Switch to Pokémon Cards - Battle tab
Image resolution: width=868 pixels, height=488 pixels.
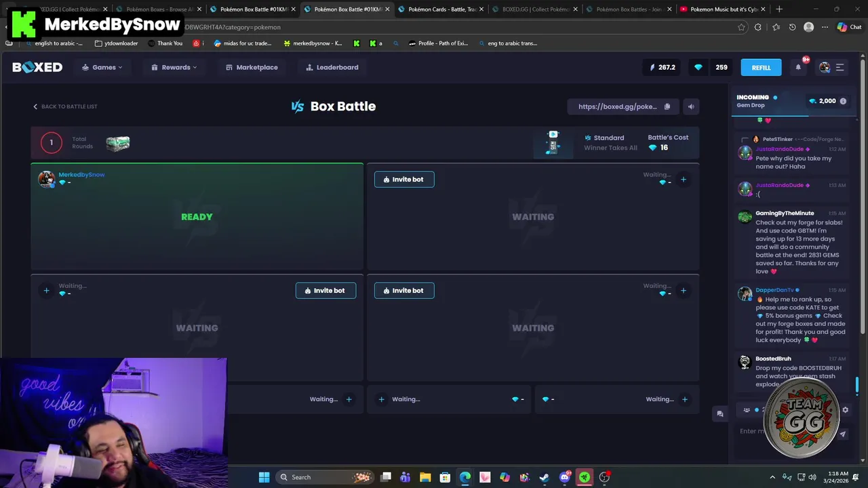(441, 9)
